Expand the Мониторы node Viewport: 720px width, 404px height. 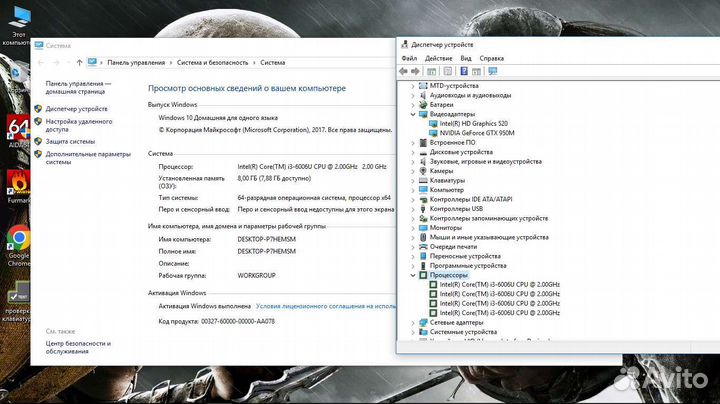pos(413,228)
